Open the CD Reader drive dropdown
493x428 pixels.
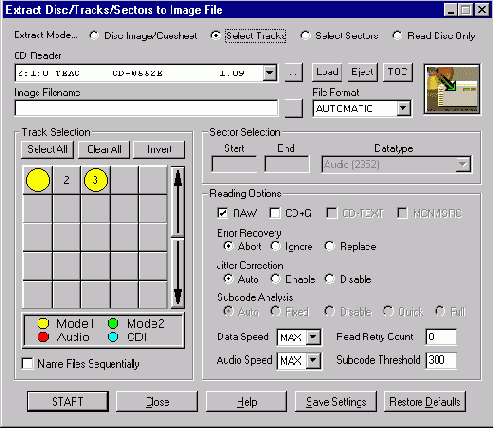tap(270, 73)
